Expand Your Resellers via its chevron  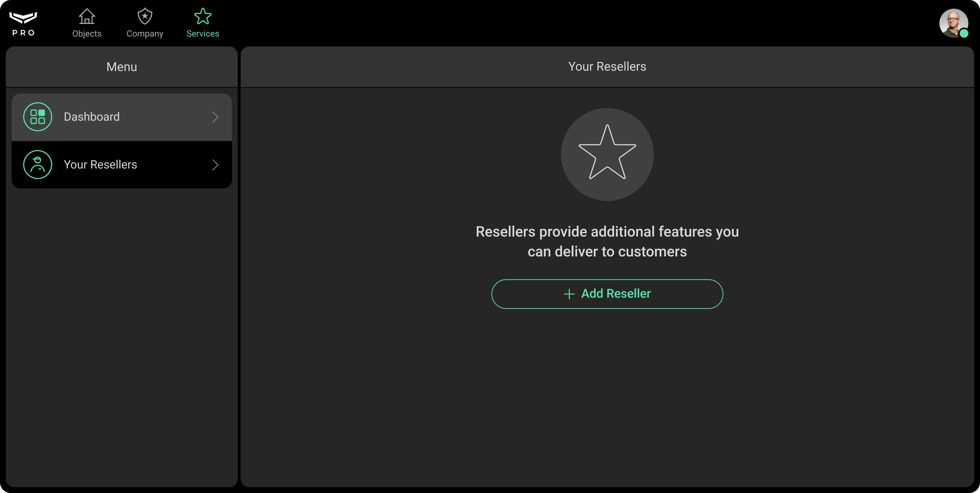215,164
